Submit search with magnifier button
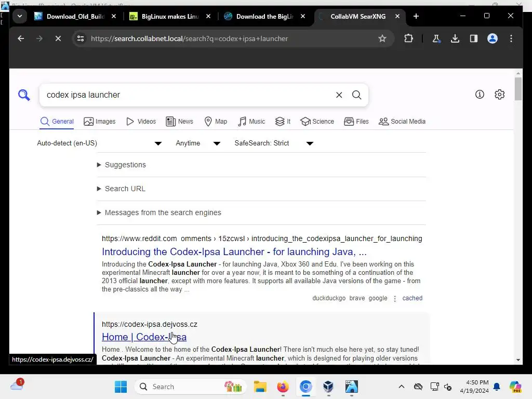The width and height of the screenshot is (532, 399). click(x=356, y=95)
